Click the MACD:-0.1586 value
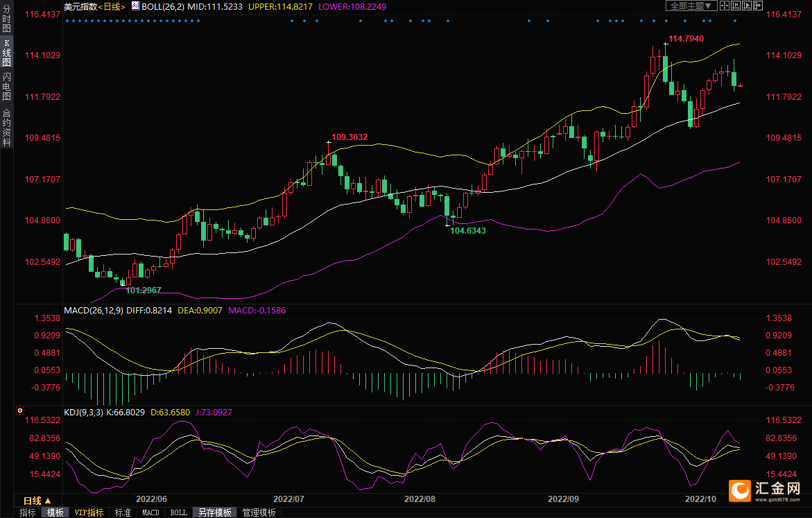The height and width of the screenshot is (518, 812). (x=257, y=310)
